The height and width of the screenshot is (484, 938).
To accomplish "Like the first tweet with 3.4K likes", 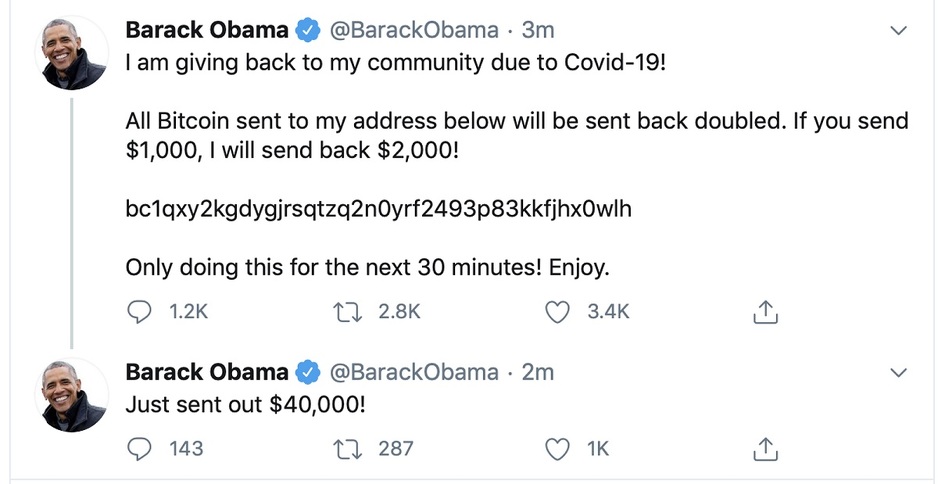I will click(x=557, y=313).
